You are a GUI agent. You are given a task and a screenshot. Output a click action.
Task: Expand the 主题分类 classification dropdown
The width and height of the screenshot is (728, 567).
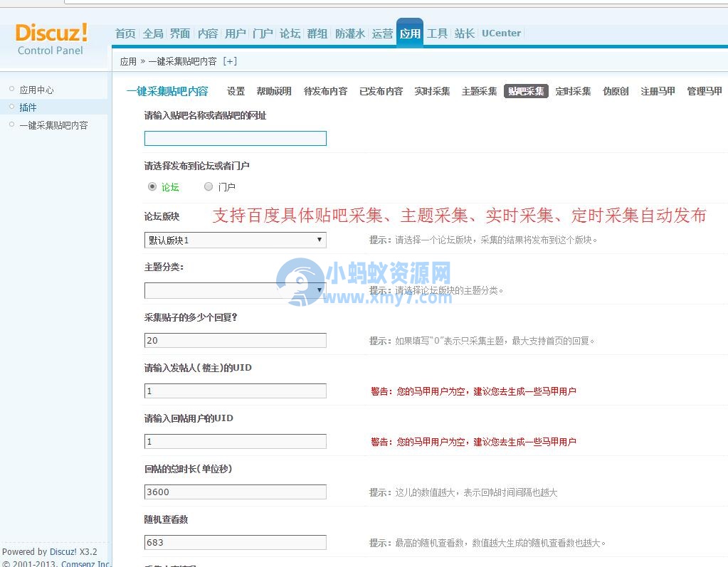coord(235,290)
